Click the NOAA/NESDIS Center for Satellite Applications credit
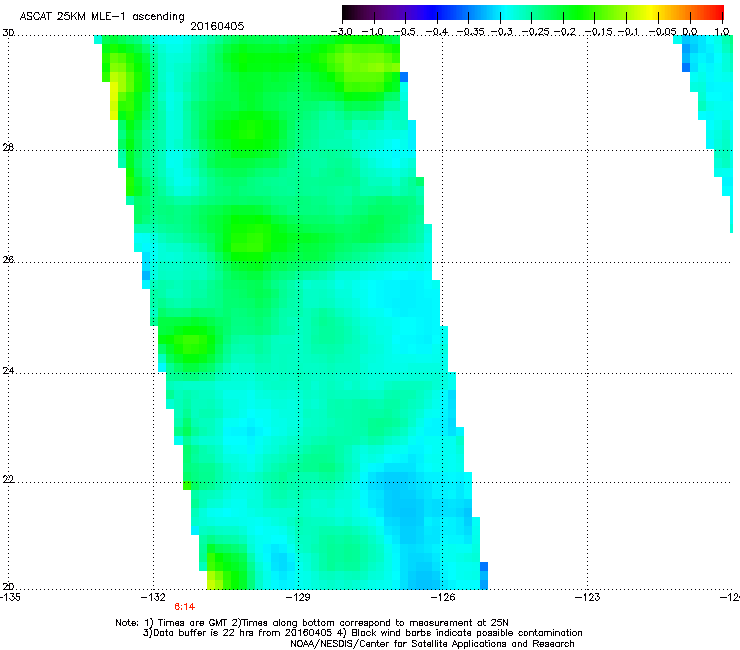This screenshot has width=740, height=650. (432, 644)
